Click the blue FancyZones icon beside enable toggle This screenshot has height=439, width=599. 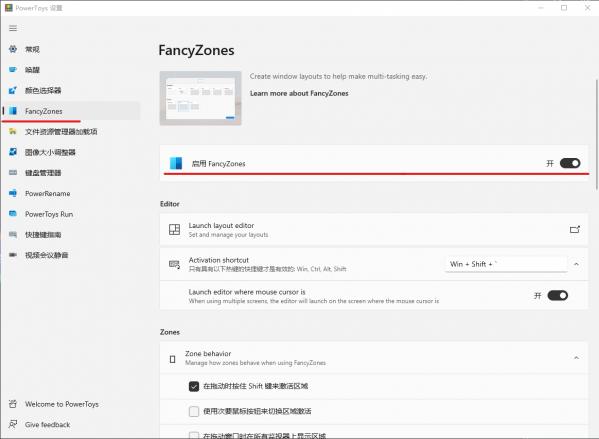click(176, 163)
